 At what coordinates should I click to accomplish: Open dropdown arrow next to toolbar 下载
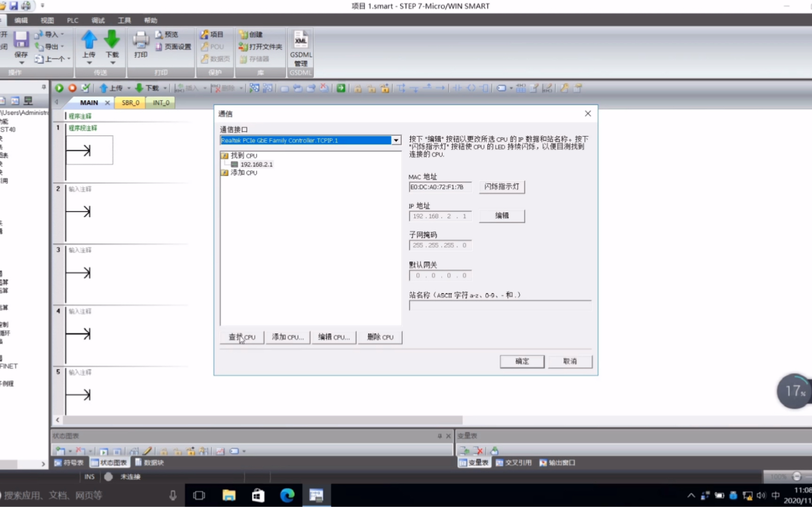click(165, 89)
